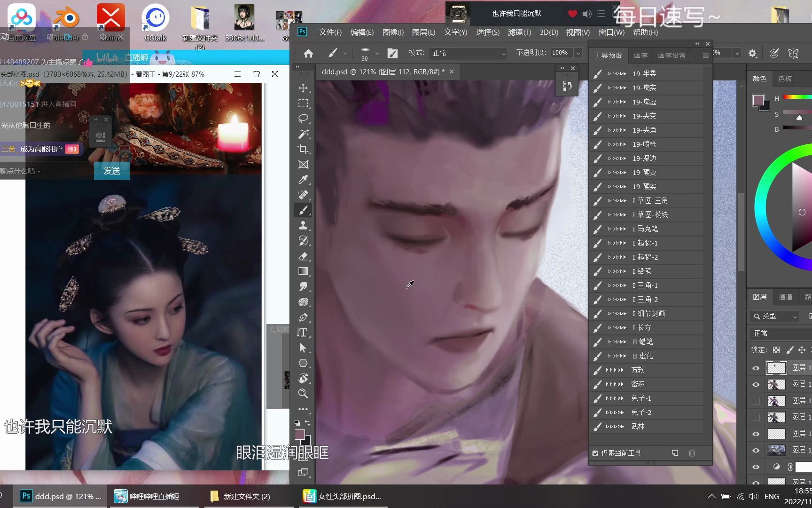Select the Gradient tool

click(x=303, y=271)
